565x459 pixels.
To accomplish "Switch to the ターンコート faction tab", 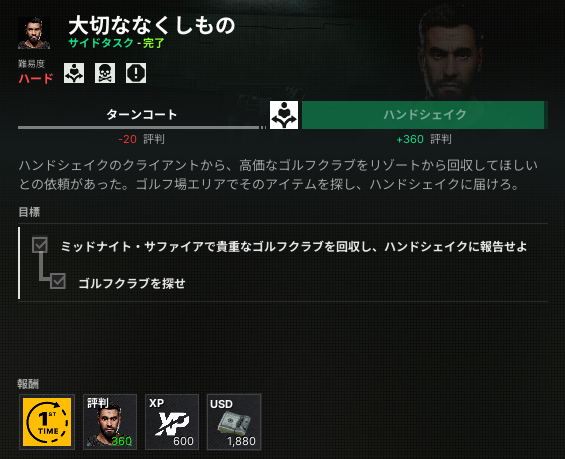I will (142, 115).
